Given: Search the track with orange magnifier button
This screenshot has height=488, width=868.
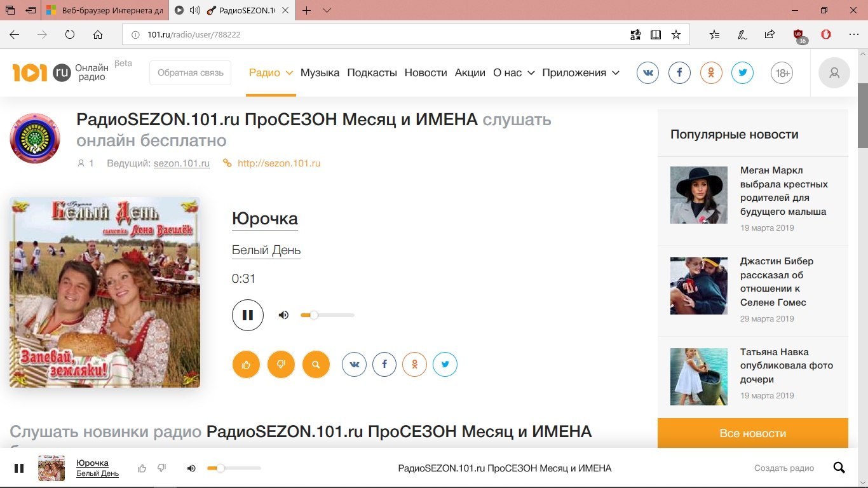Looking at the screenshot, I should point(316,365).
